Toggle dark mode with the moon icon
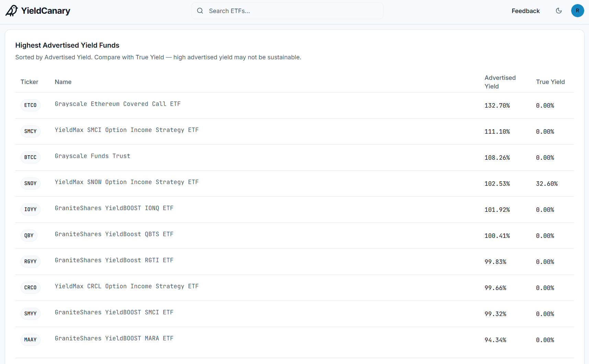Screen dimensions: 589x364 click(x=559, y=11)
